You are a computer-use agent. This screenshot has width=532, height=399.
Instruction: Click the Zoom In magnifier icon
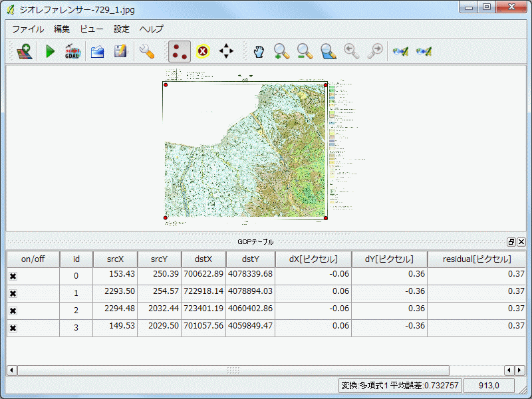pyautogui.click(x=281, y=51)
